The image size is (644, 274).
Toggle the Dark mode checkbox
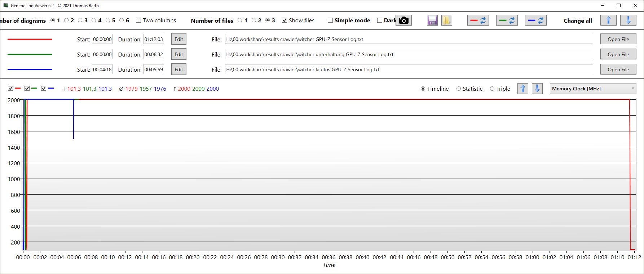[380, 21]
